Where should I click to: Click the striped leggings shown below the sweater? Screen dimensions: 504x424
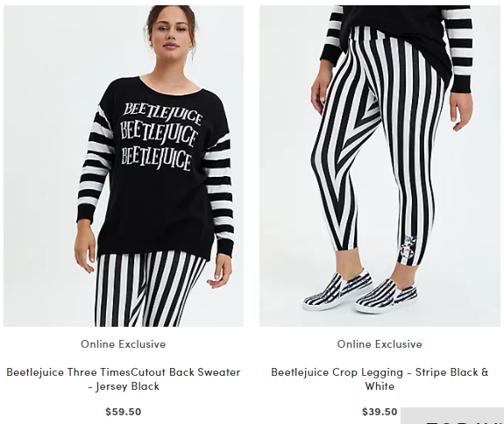pos(150,289)
